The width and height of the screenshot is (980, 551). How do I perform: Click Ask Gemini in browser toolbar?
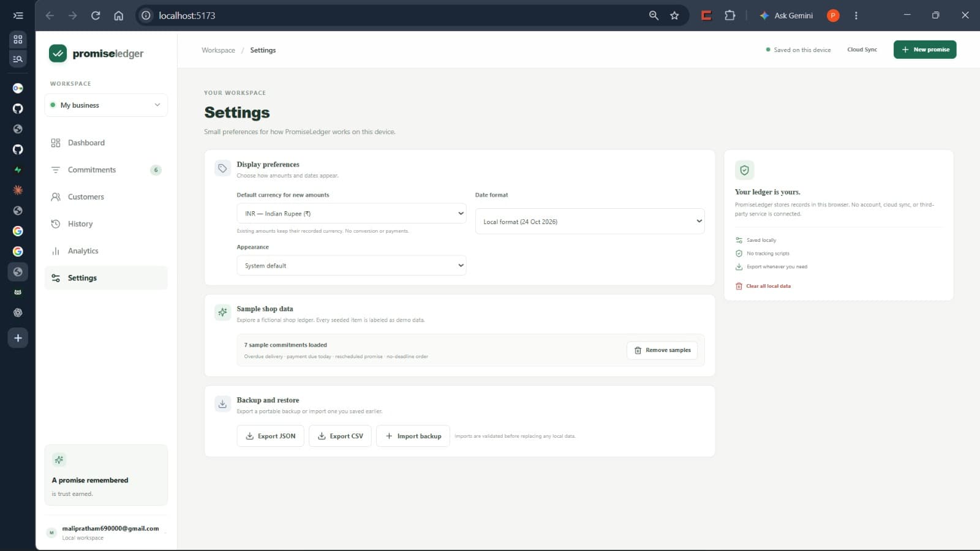point(786,15)
